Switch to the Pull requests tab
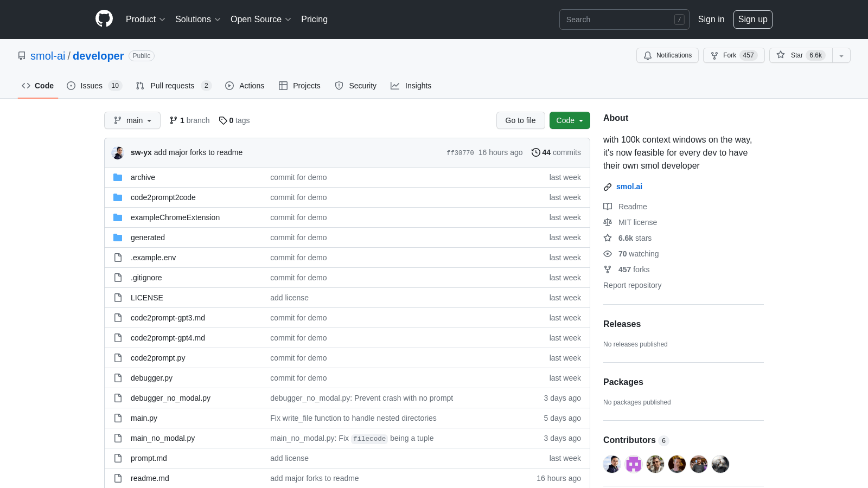Viewport: 868px width, 488px height. click(x=174, y=86)
